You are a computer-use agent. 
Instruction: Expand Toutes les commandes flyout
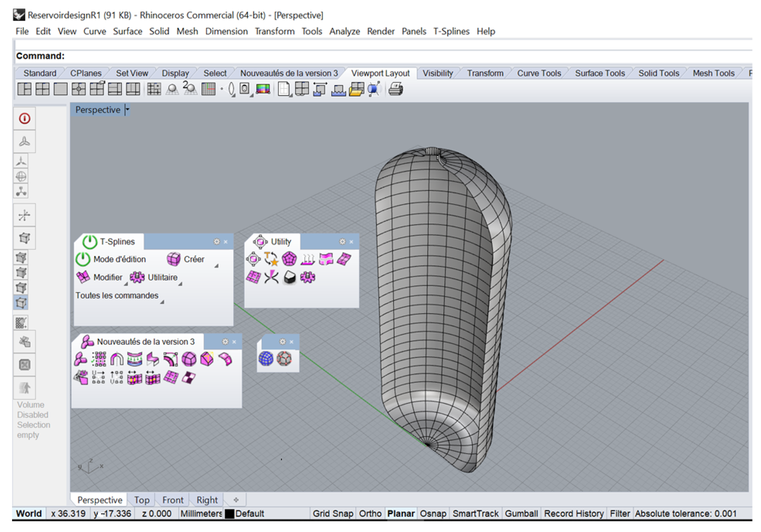(x=162, y=302)
